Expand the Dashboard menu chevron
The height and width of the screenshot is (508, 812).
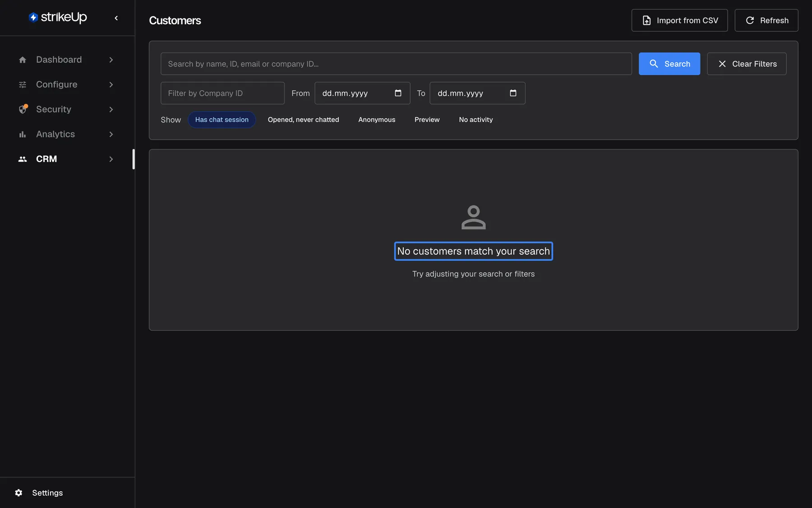(111, 60)
